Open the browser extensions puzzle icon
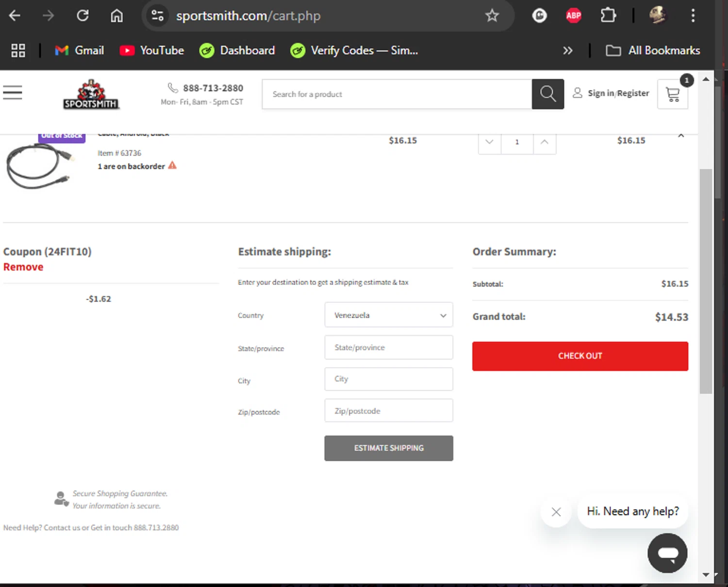The height and width of the screenshot is (587, 728). (x=608, y=16)
